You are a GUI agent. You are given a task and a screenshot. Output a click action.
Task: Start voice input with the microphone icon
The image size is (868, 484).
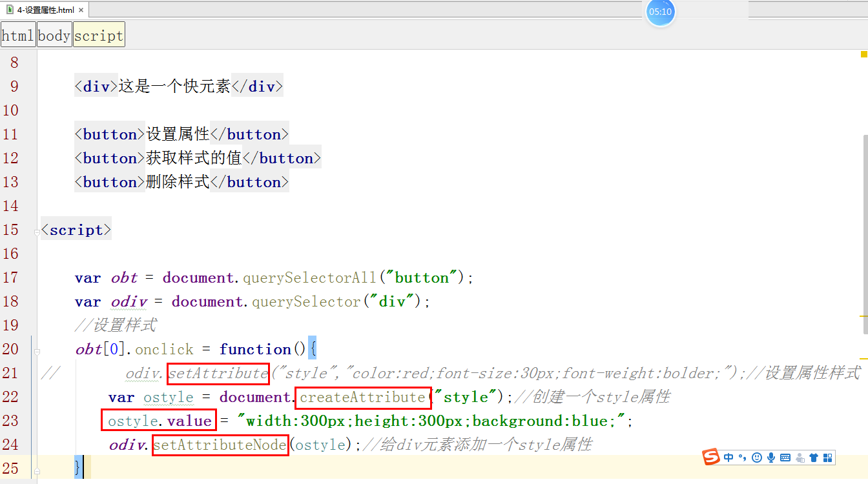click(771, 457)
